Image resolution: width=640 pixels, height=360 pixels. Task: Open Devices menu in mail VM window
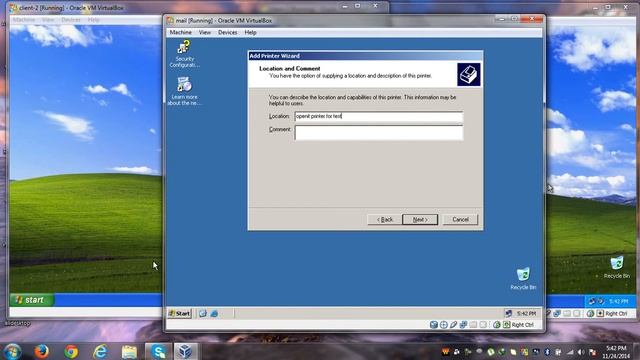[x=227, y=32]
